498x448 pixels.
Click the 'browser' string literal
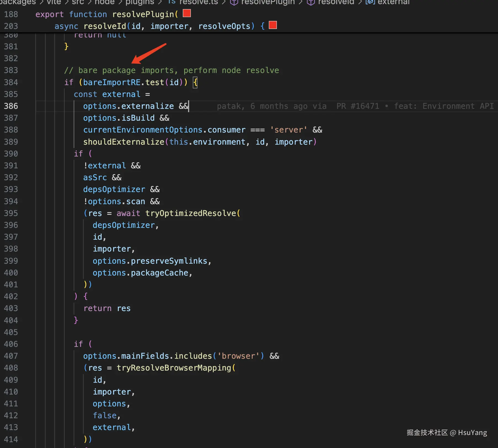point(239,356)
